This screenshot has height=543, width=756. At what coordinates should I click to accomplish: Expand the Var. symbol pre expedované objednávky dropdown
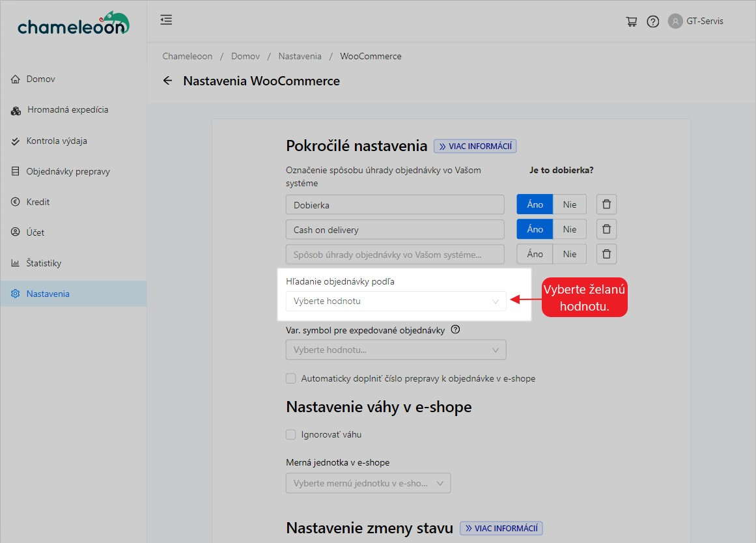click(x=395, y=350)
